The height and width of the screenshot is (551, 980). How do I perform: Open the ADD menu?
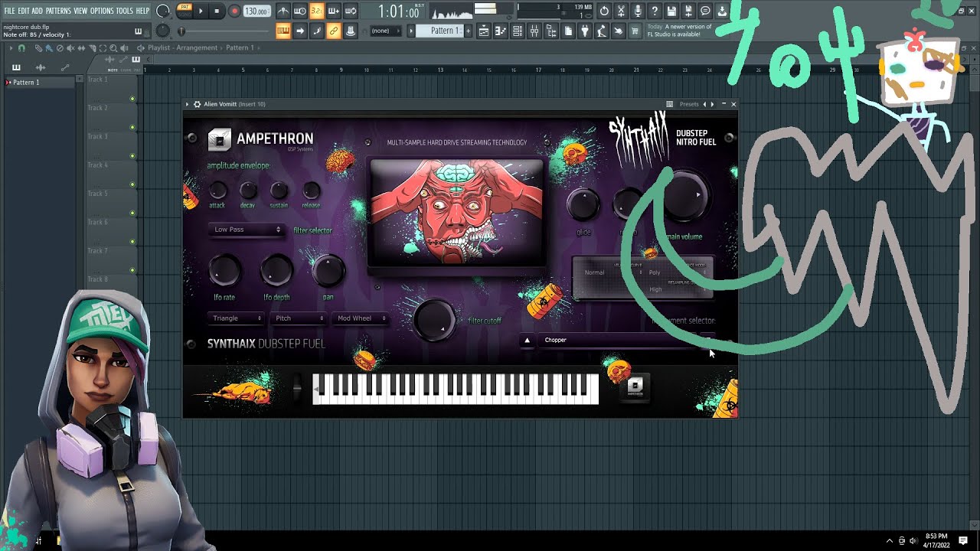(37, 11)
